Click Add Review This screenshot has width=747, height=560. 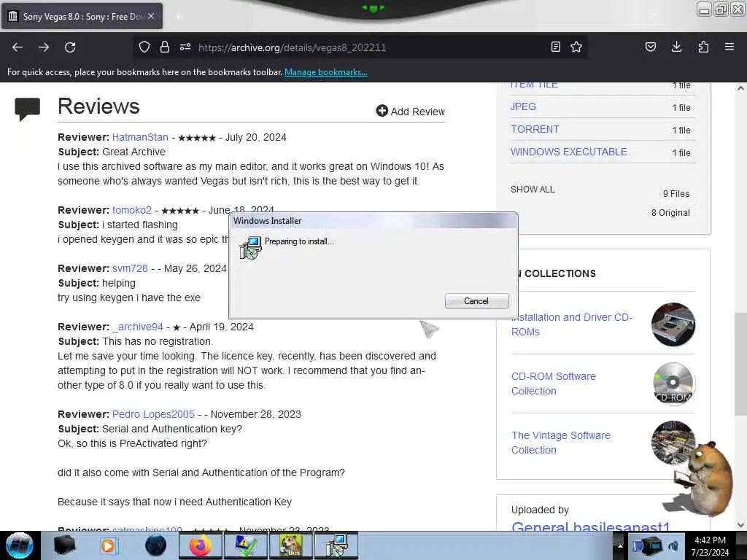click(x=410, y=112)
